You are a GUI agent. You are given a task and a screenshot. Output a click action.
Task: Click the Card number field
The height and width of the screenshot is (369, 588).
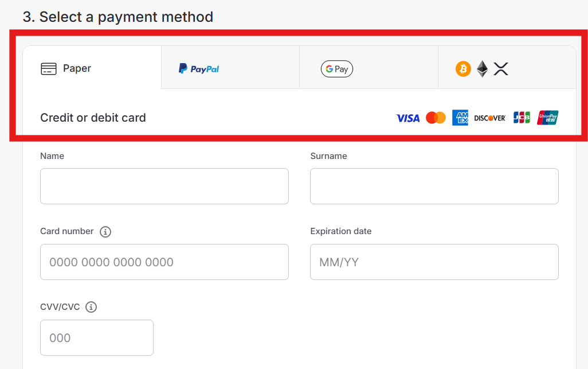pos(164,262)
